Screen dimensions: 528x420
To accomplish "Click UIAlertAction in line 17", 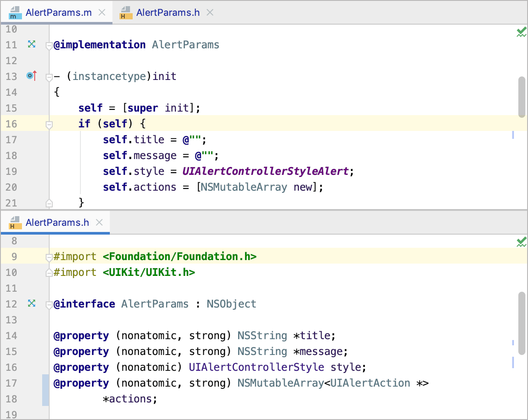I will [370, 383].
